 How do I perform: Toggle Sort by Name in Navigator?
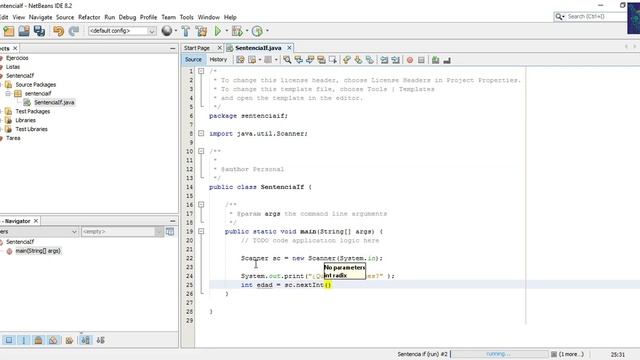pyautogui.click(x=85, y=340)
